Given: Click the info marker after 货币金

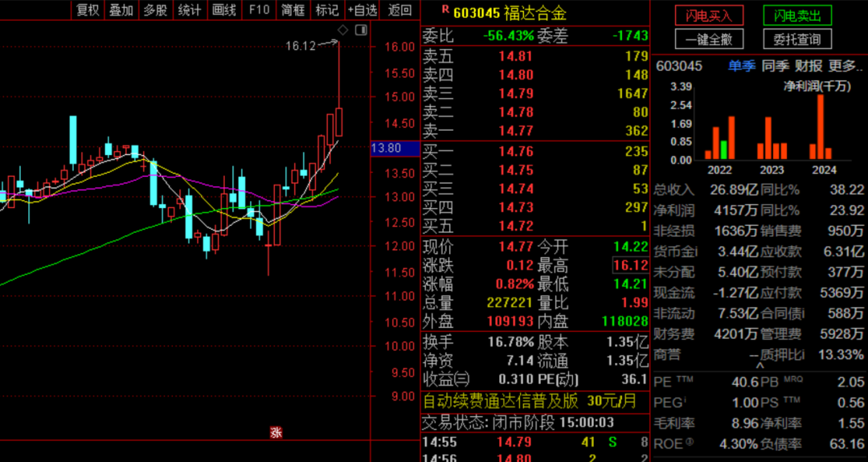Looking at the screenshot, I should click(696, 251).
